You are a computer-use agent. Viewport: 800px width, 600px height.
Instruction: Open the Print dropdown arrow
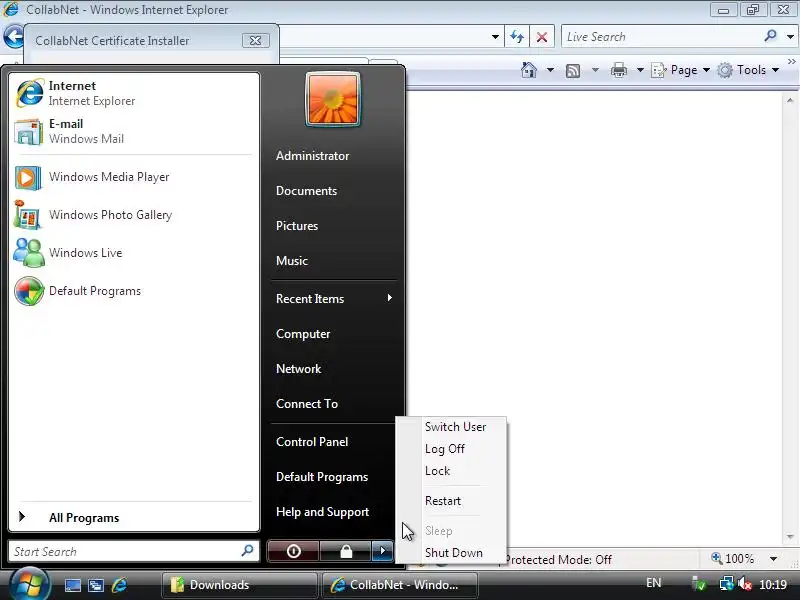click(640, 70)
